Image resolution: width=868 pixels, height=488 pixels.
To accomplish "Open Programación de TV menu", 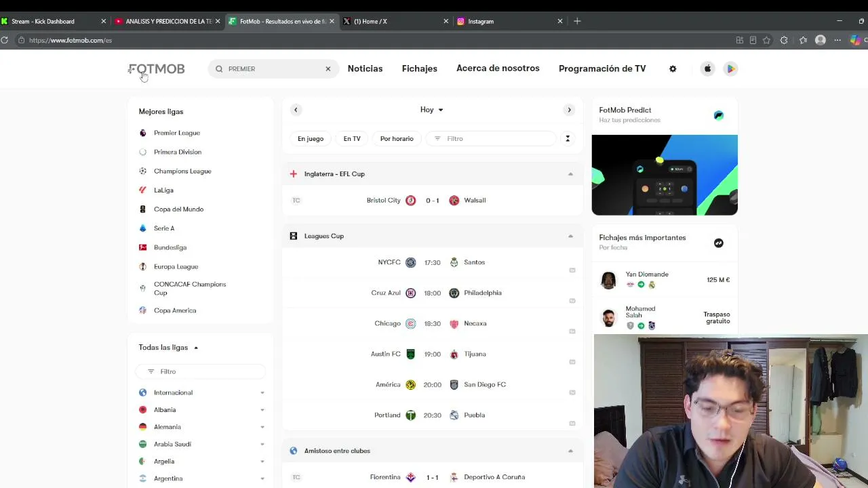I will pos(602,68).
